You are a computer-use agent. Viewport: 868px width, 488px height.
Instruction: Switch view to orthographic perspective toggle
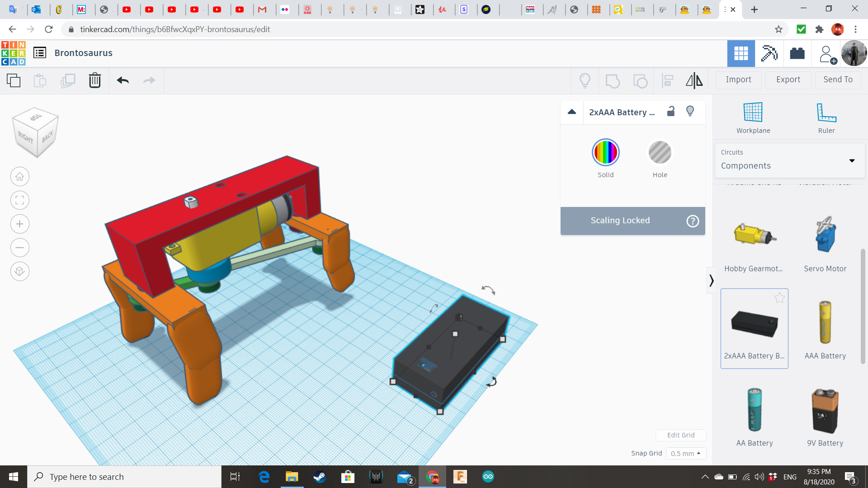point(20,271)
